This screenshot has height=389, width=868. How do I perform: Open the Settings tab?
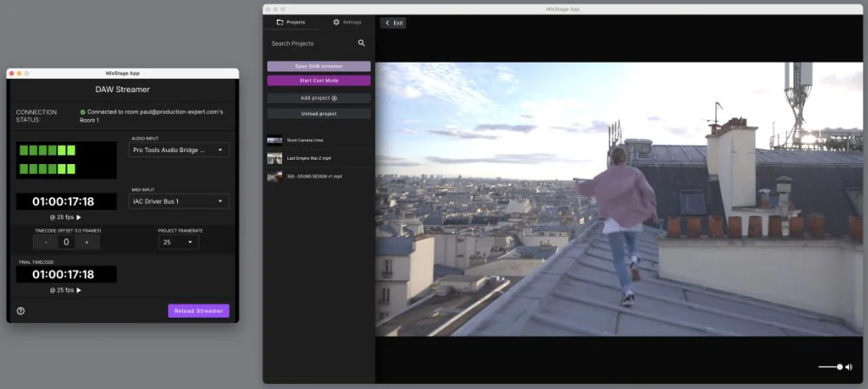[347, 22]
